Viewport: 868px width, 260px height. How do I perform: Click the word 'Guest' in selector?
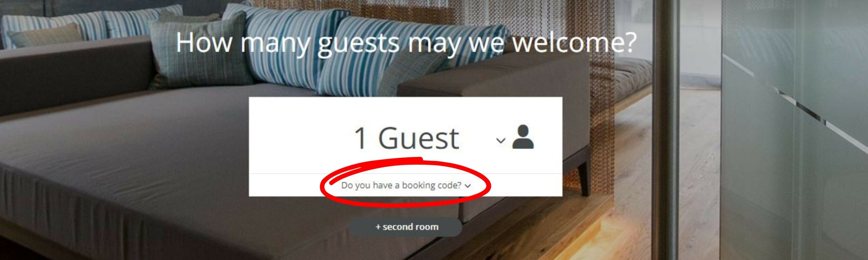coord(418,138)
